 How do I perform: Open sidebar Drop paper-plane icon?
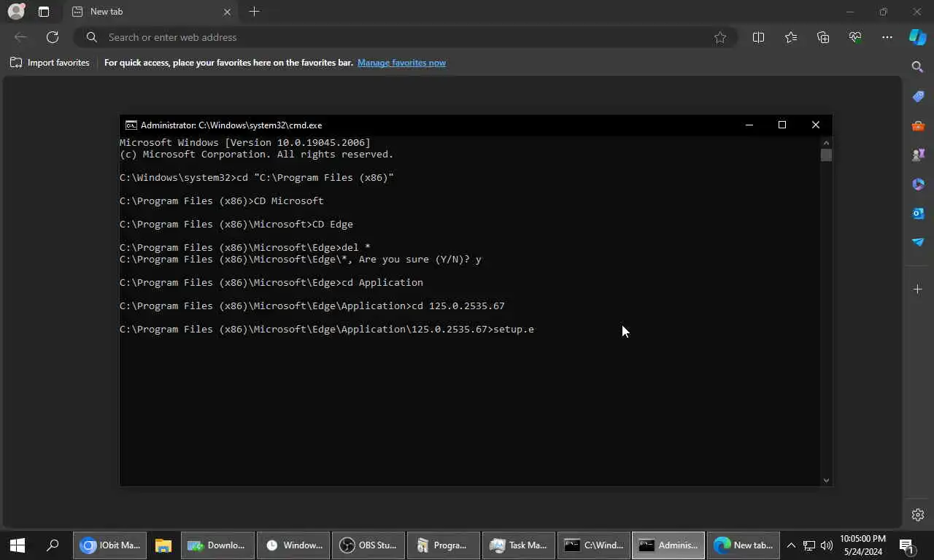pyautogui.click(x=918, y=242)
